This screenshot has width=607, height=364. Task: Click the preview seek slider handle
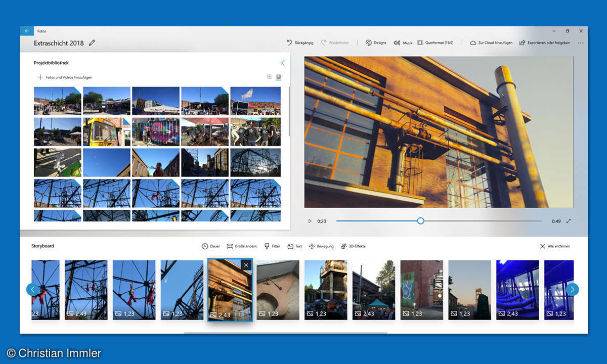[x=420, y=221]
